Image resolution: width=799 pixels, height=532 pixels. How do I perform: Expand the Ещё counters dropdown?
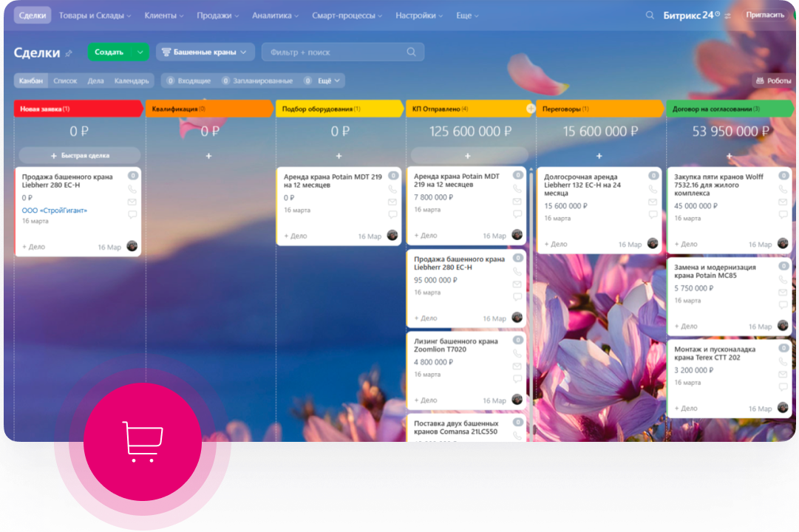[x=329, y=81]
